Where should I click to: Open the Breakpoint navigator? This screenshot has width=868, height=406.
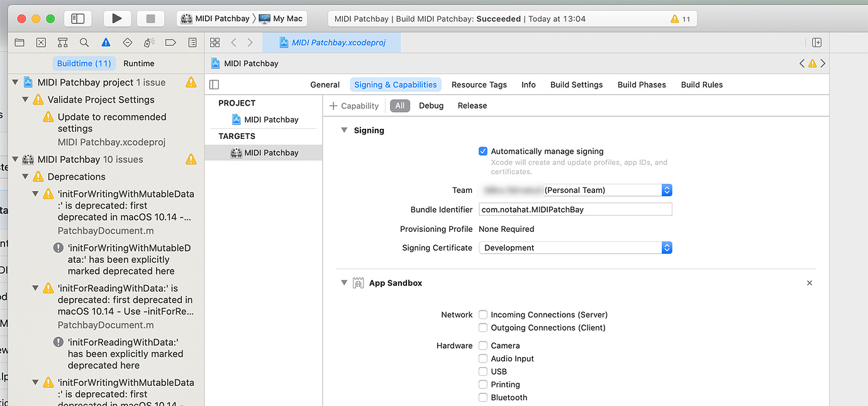click(170, 43)
